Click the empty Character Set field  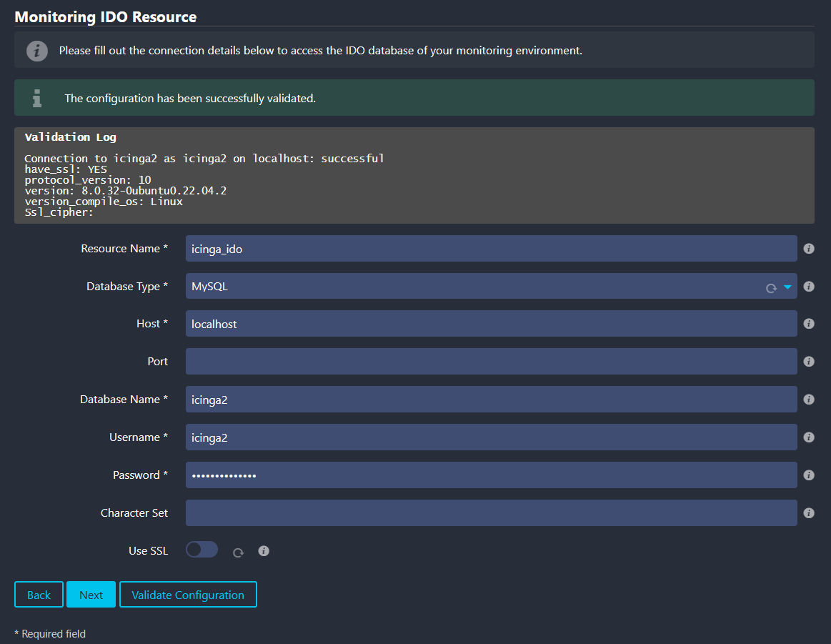(491, 513)
